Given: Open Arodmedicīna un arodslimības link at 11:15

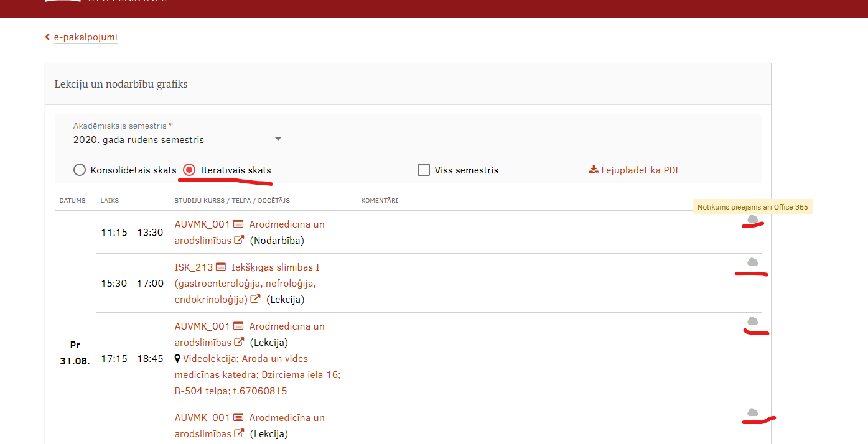Looking at the screenshot, I should (x=250, y=232).
